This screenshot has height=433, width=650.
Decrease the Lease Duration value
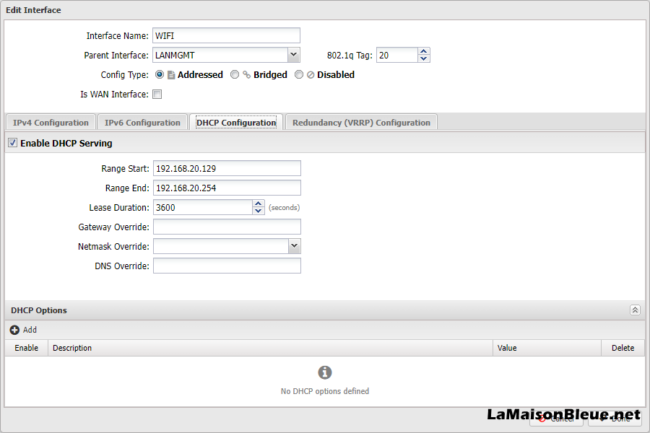pos(258,211)
